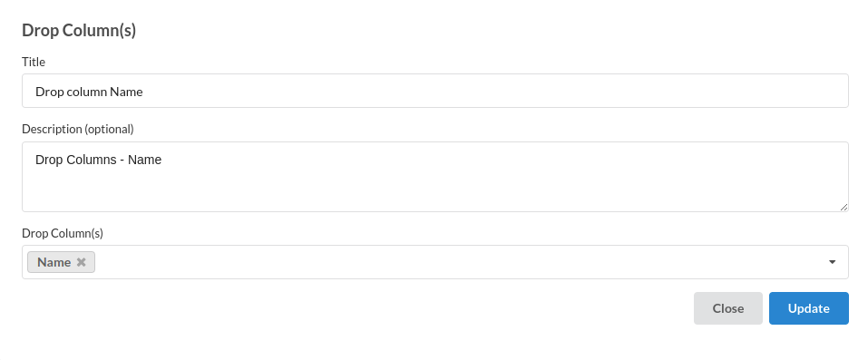Click the Update button
This screenshot has width=868, height=360.
click(809, 308)
